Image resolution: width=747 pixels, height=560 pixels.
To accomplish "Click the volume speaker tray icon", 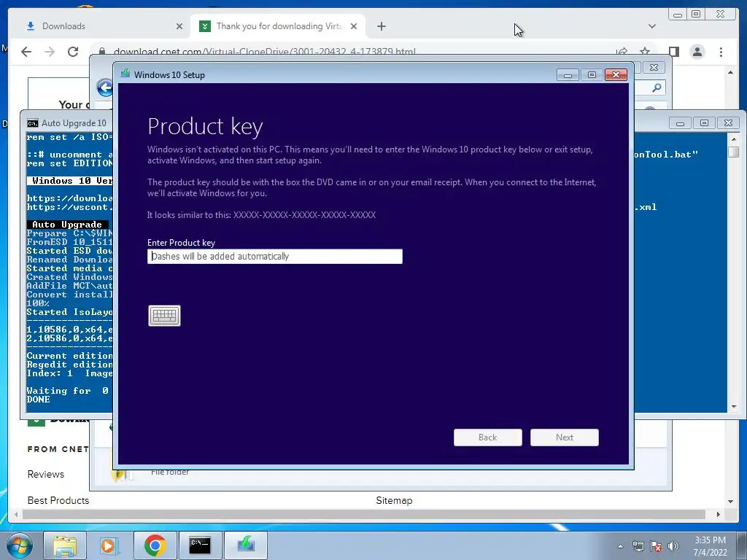I will [x=673, y=546].
